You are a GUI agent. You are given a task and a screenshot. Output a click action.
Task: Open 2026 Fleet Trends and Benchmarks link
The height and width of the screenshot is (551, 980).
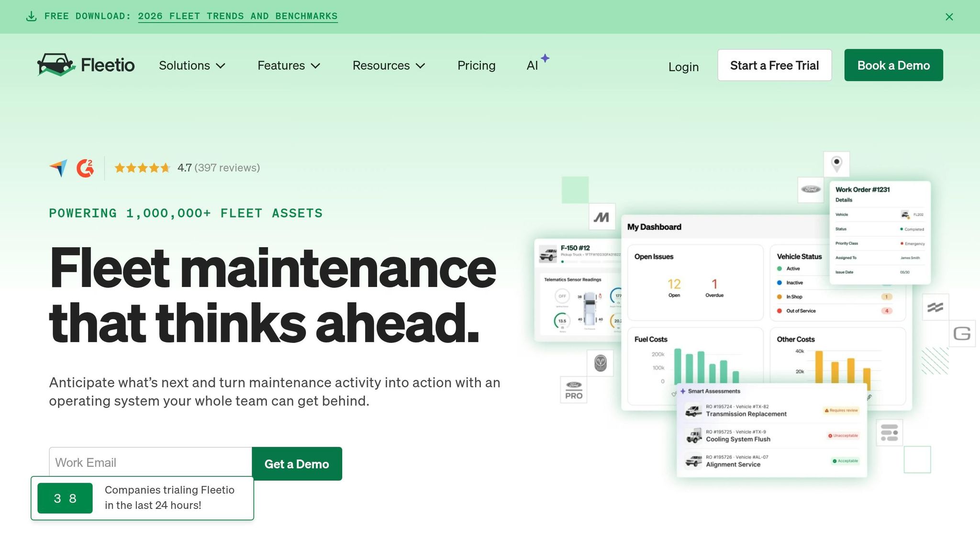[x=238, y=16]
